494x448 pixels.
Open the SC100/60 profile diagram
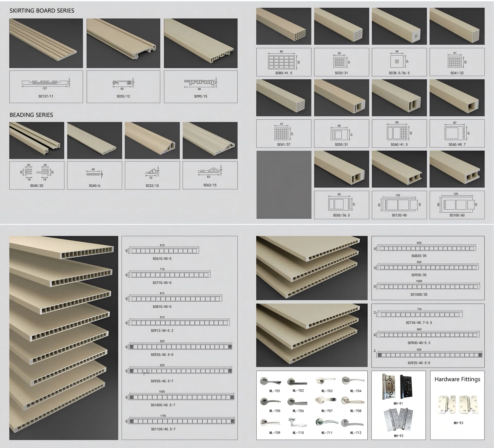pos(457,205)
